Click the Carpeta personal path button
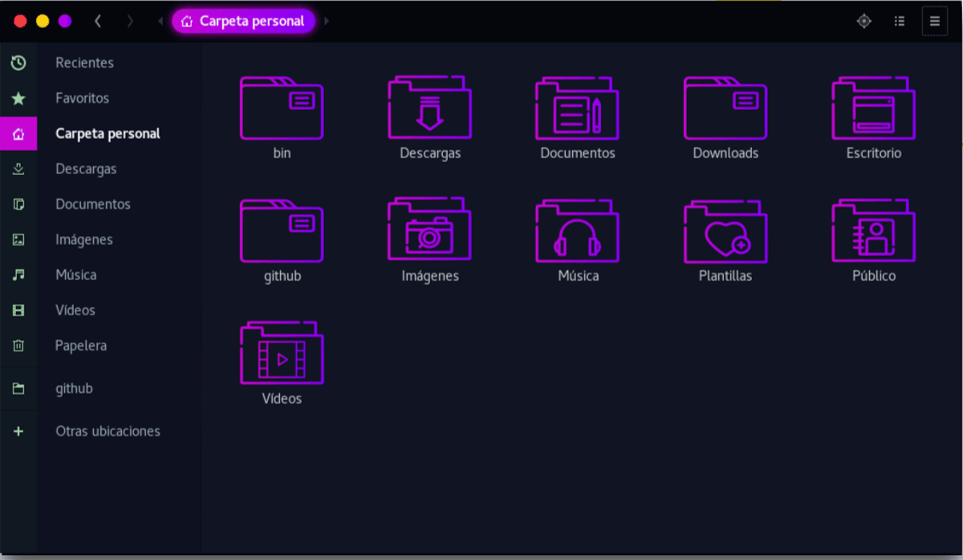The width and height of the screenshot is (963, 560). (x=243, y=22)
